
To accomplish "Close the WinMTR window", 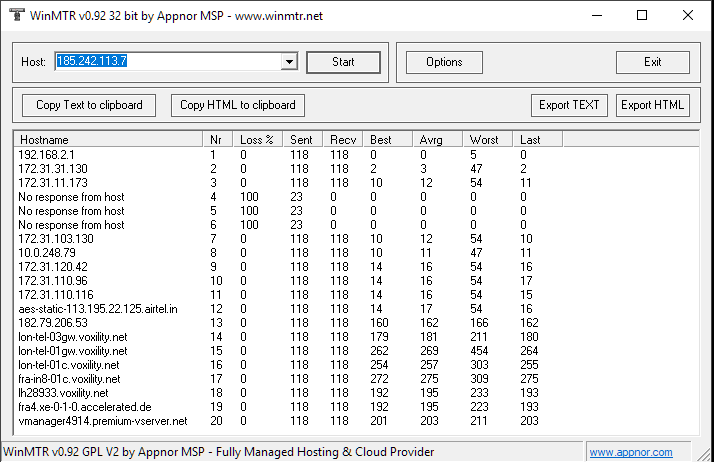I will [688, 15].
